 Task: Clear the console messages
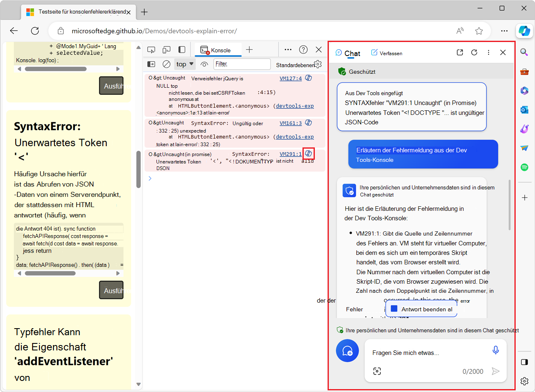coord(166,64)
